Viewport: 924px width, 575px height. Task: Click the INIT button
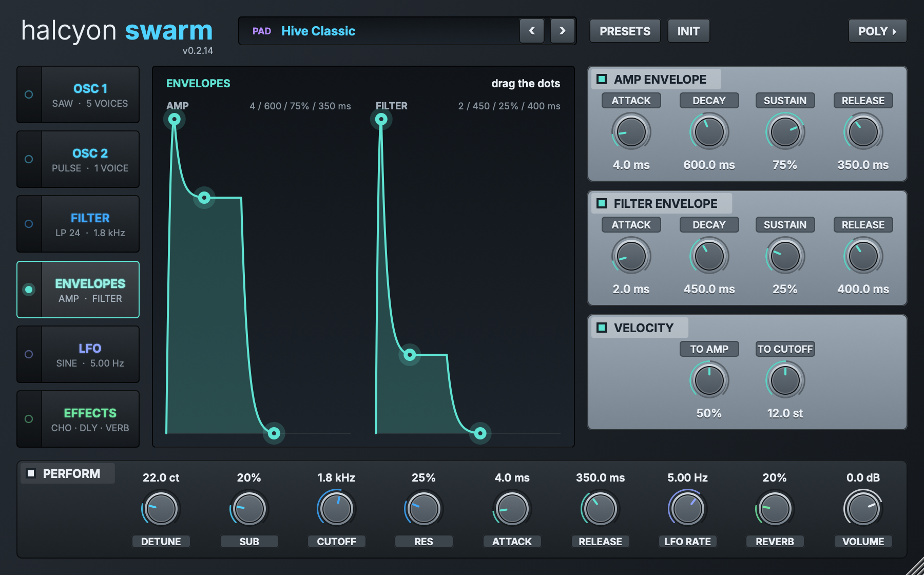tap(688, 31)
